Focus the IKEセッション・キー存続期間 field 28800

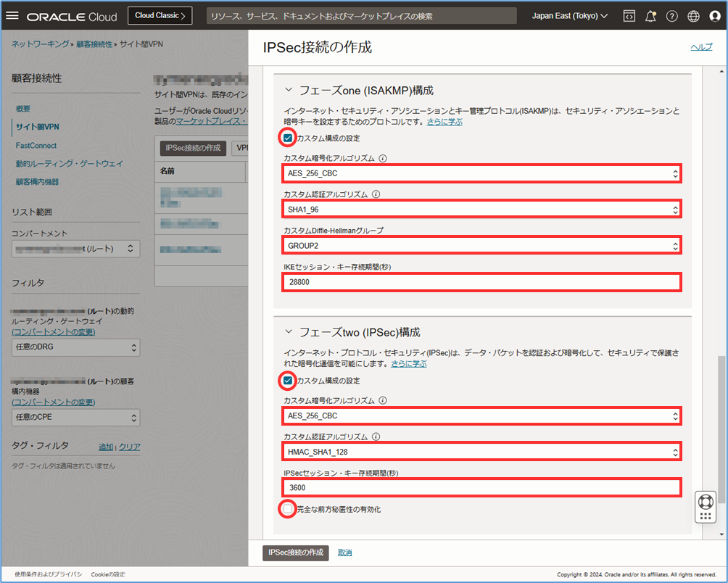[482, 282]
